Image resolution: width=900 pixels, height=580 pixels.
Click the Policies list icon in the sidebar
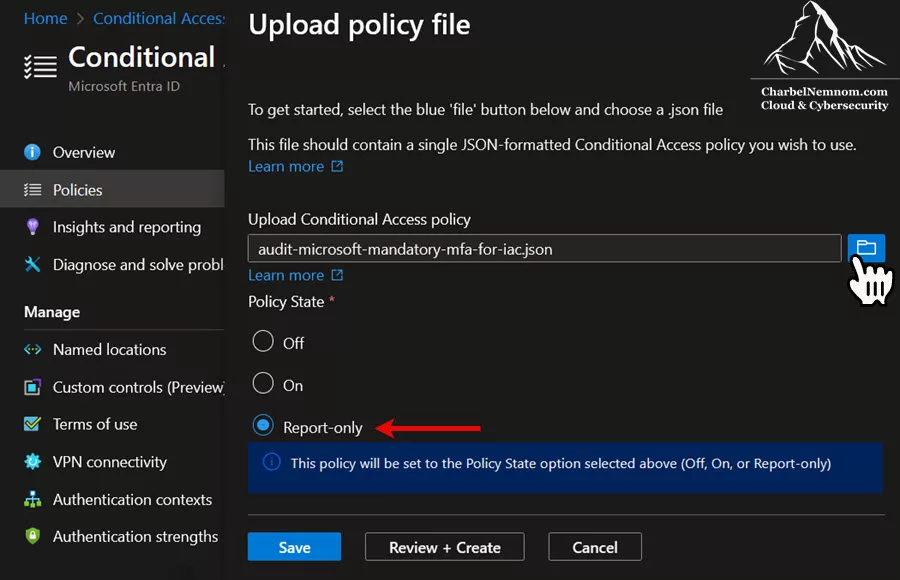32,190
